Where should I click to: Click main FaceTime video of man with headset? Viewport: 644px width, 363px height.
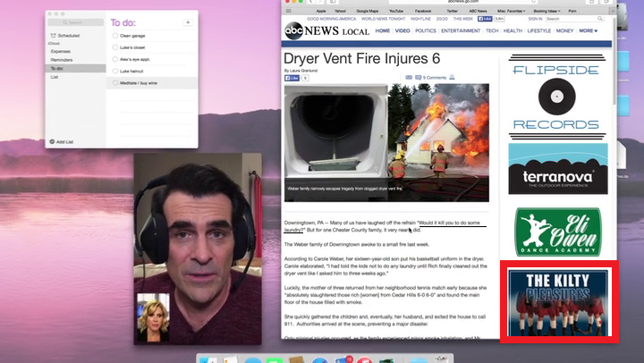[198, 249]
